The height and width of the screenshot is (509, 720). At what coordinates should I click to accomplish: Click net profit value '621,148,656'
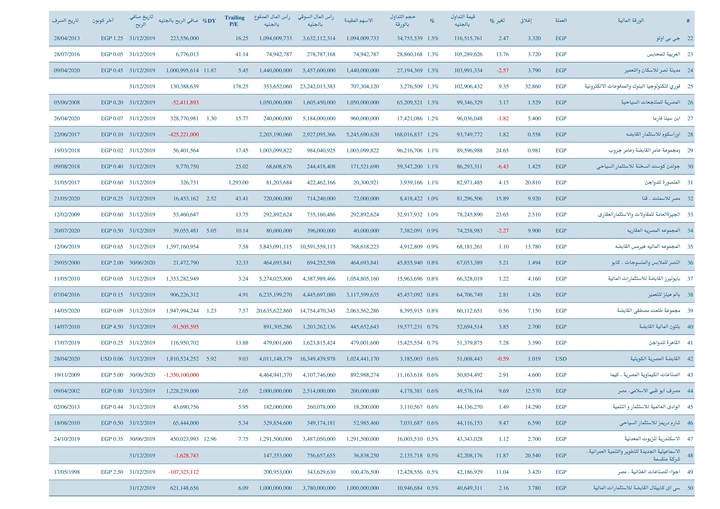185,488
